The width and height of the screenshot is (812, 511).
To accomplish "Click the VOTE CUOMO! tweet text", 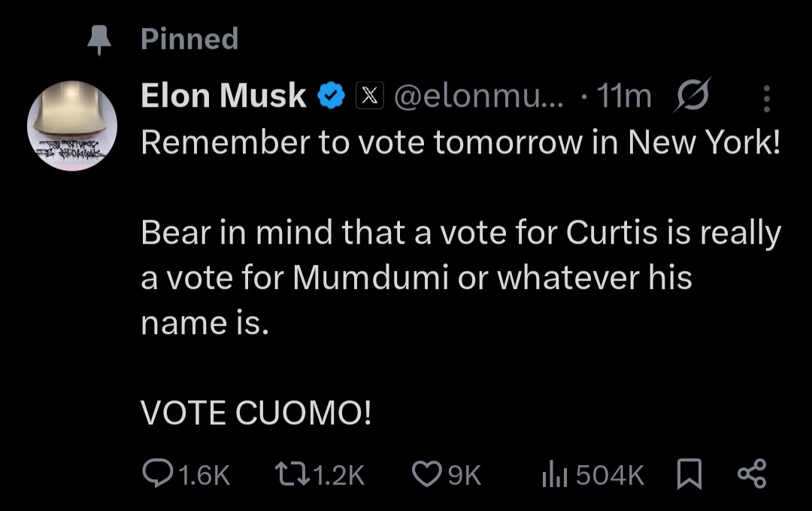I will pos(256,412).
